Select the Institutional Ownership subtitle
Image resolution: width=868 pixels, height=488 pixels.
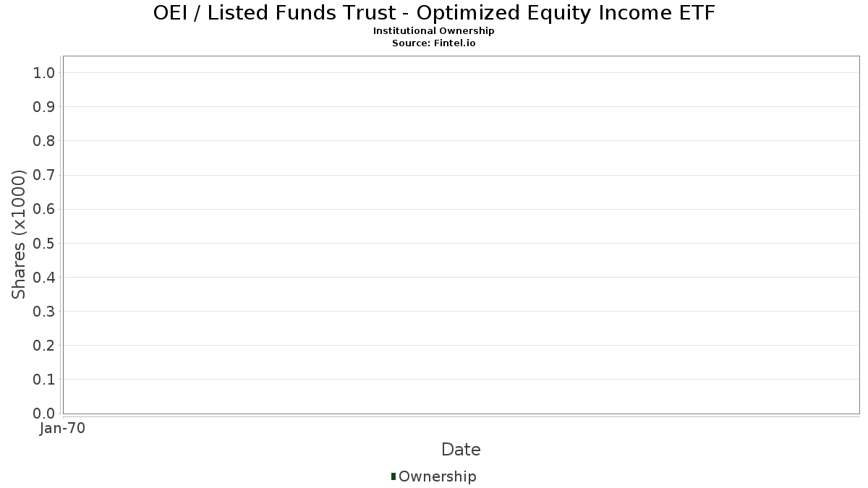pyautogui.click(x=434, y=31)
